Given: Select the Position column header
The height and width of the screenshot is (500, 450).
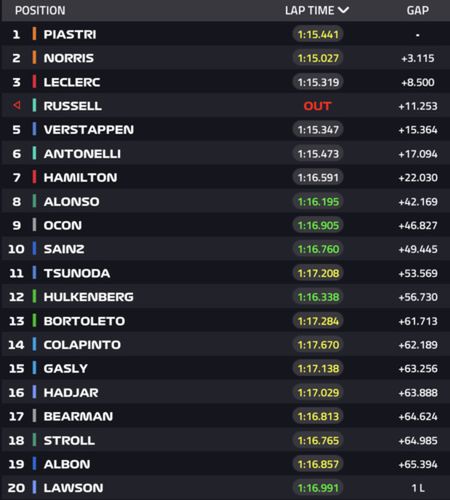Looking at the screenshot, I should tap(40, 11).
